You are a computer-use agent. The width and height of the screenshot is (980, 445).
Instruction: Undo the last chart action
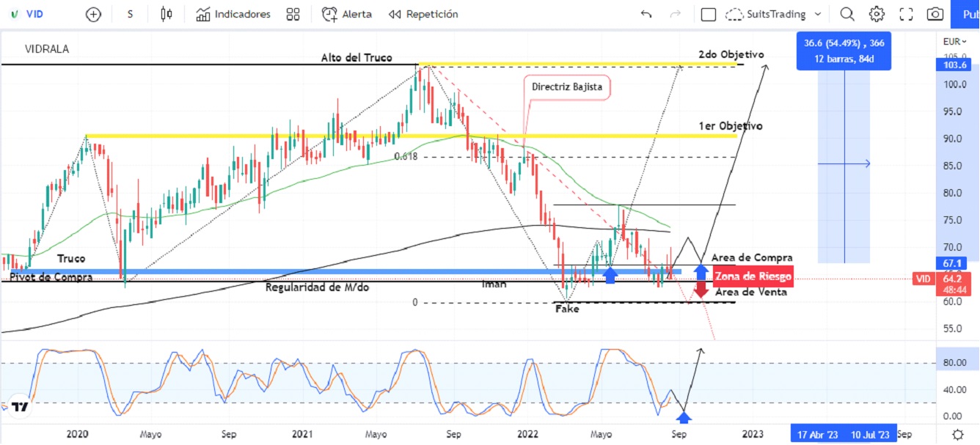coord(646,14)
